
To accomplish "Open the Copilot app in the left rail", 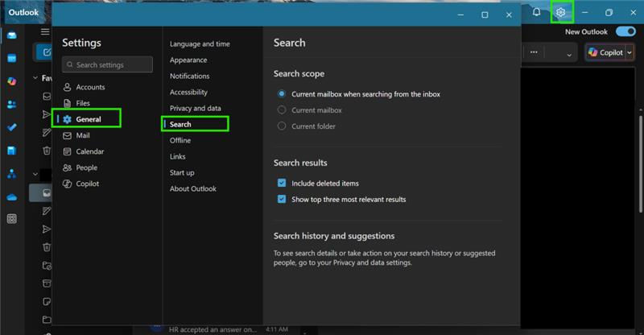I will (x=12, y=81).
